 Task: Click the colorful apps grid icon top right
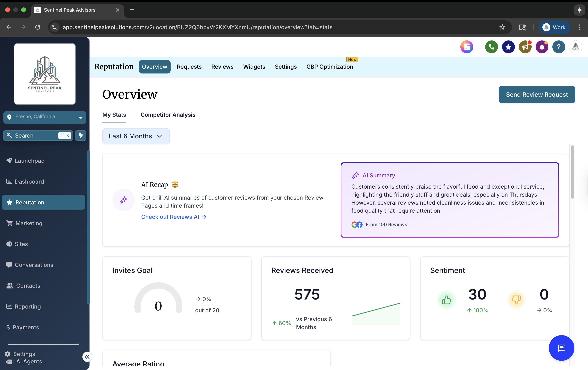(x=467, y=47)
